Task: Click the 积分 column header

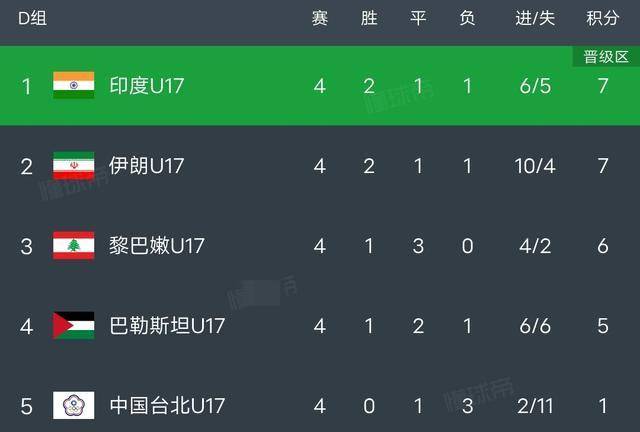Action: point(602,19)
